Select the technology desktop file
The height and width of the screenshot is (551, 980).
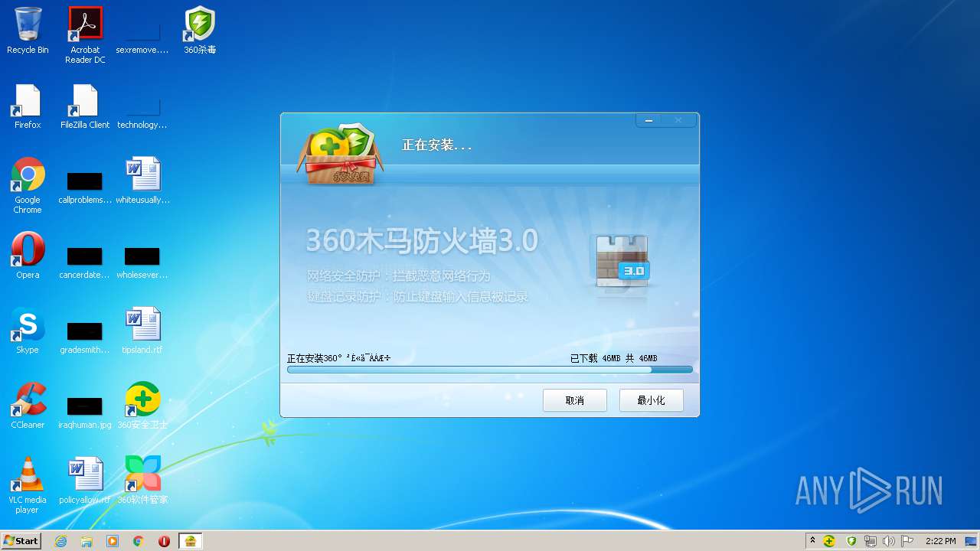tap(142, 113)
